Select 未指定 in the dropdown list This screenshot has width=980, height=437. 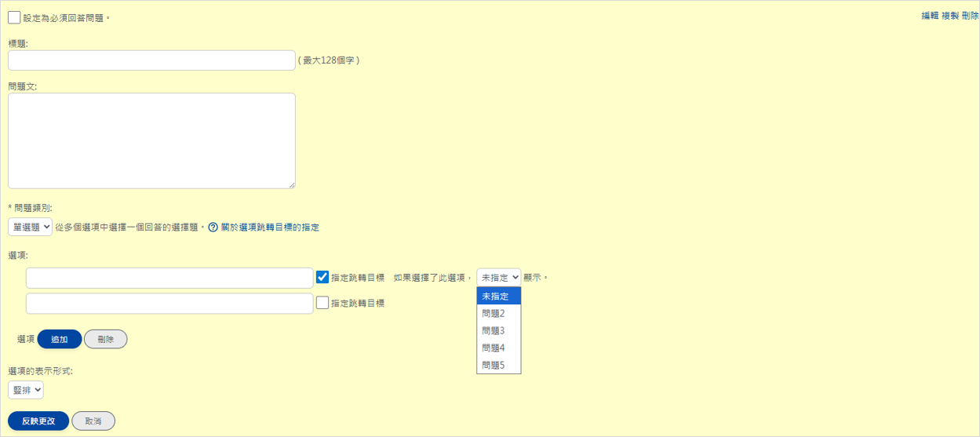pos(498,296)
